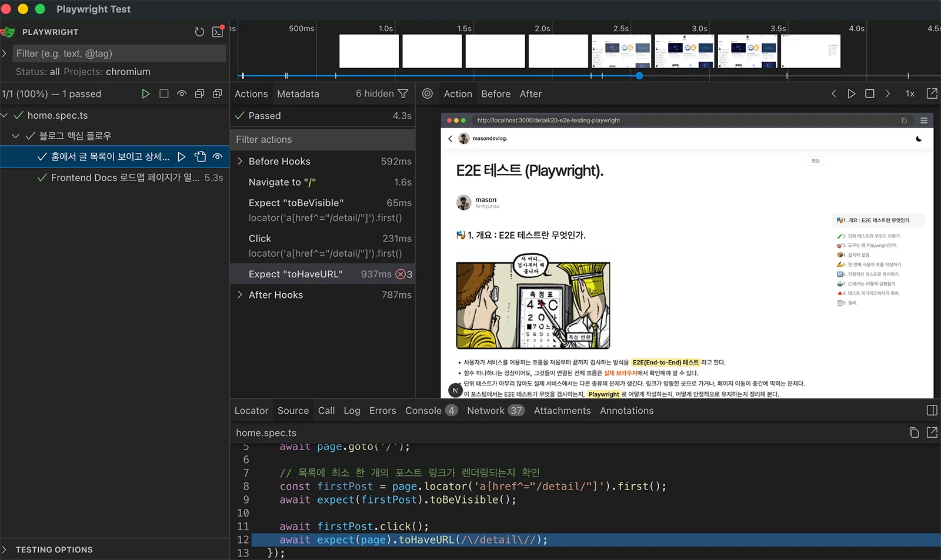Toggle watch all eye icon in toolbar
This screenshot has width=941, height=560.
[182, 94]
